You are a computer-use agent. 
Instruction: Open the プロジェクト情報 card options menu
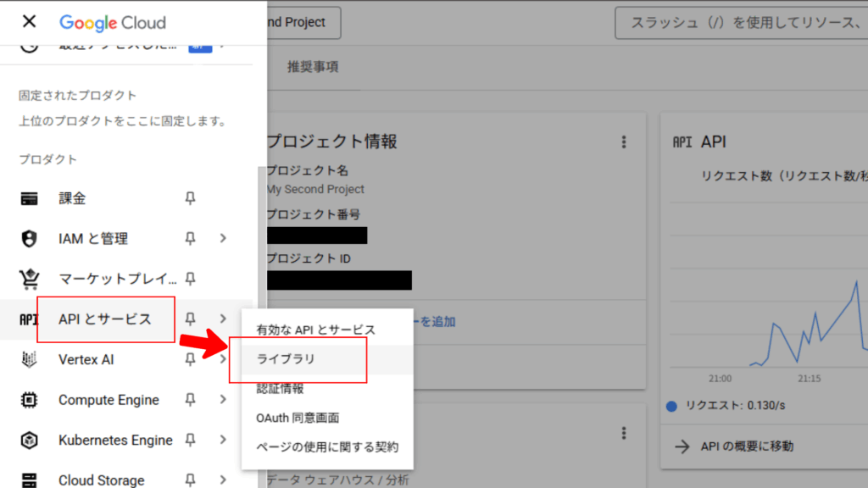click(624, 142)
